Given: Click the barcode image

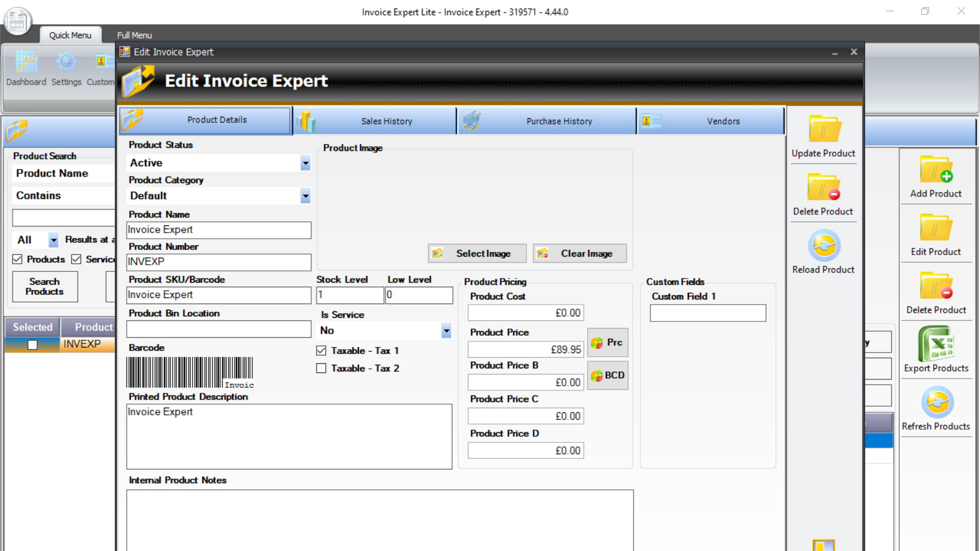Looking at the screenshot, I should [190, 372].
